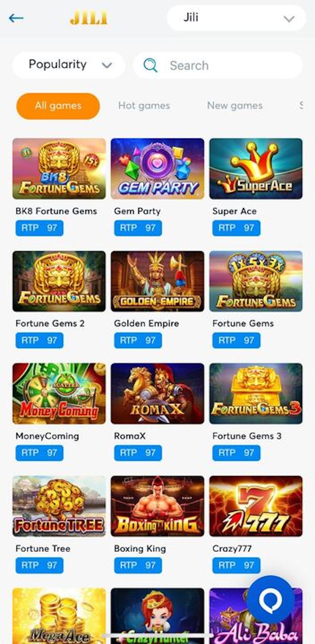Focus the Search input field
Viewport: 315px width, 644px height.
[x=218, y=65]
